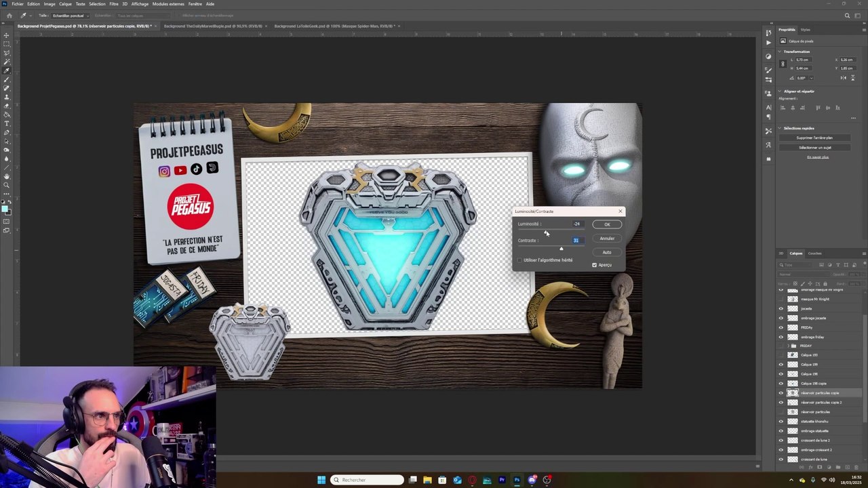This screenshot has width=868, height=488.
Task: Switch to the Couches tab
Action: pyautogui.click(x=814, y=253)
